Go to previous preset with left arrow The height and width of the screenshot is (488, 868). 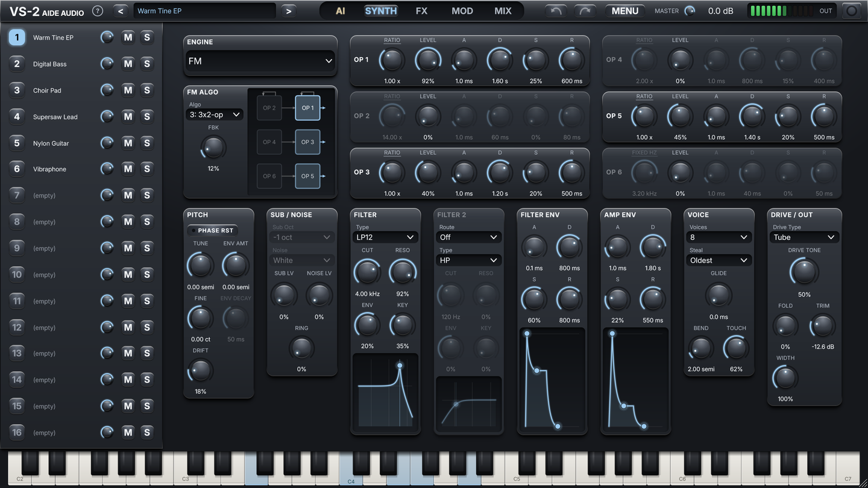[x=121, y=11]
